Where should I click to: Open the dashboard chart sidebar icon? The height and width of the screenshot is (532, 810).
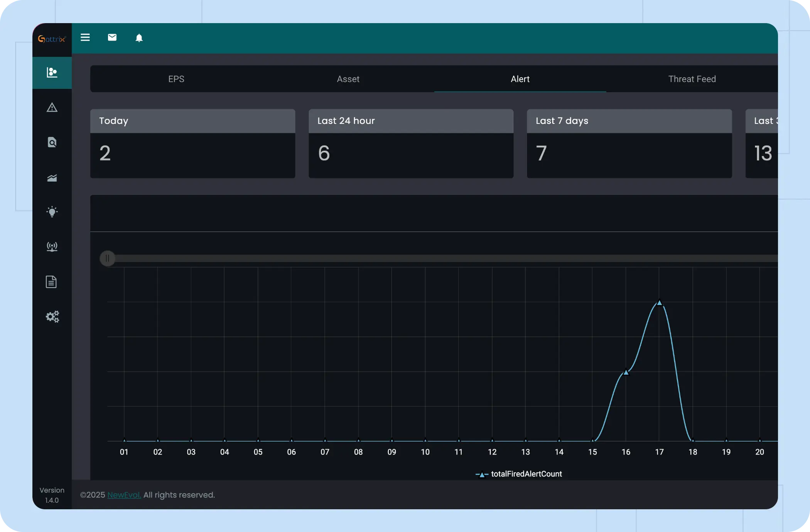coord(52,72)
